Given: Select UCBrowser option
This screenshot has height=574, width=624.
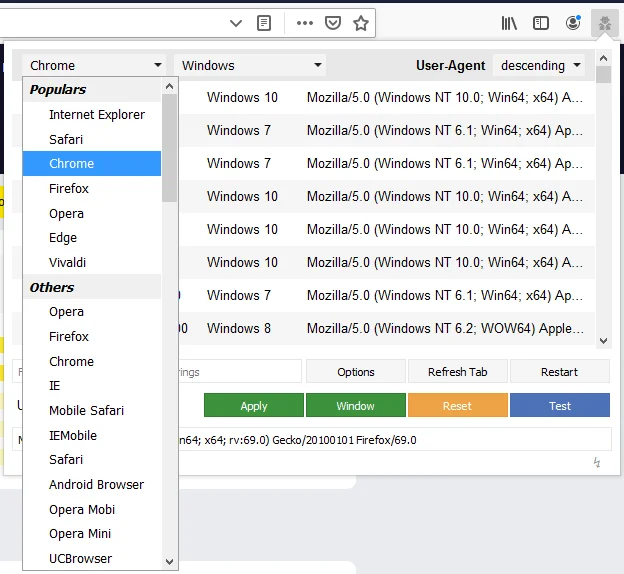Looking at the screenshot, I should 92,558.
